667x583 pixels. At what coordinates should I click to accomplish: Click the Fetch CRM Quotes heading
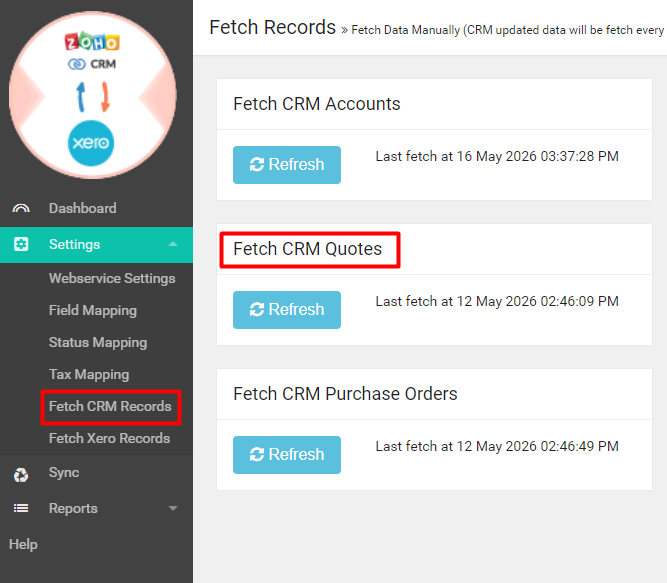click(308, 249)
